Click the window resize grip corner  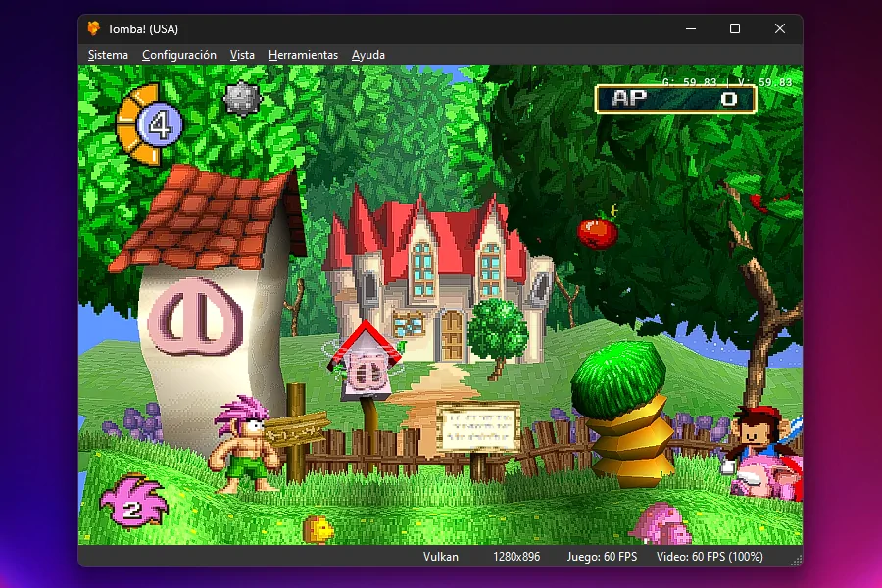pos(797,561)
